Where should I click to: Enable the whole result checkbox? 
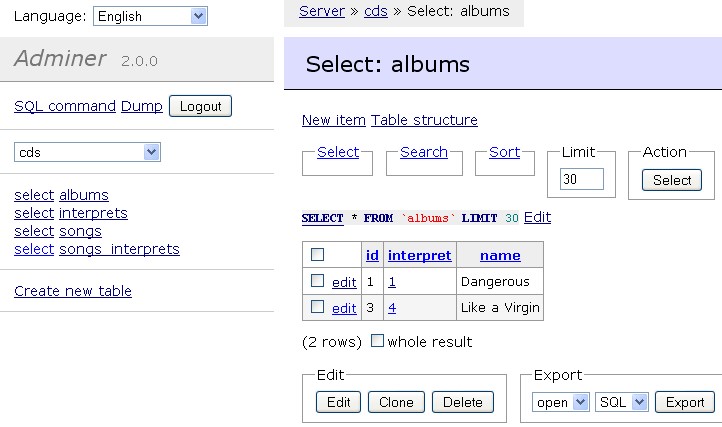pos(377,340)
